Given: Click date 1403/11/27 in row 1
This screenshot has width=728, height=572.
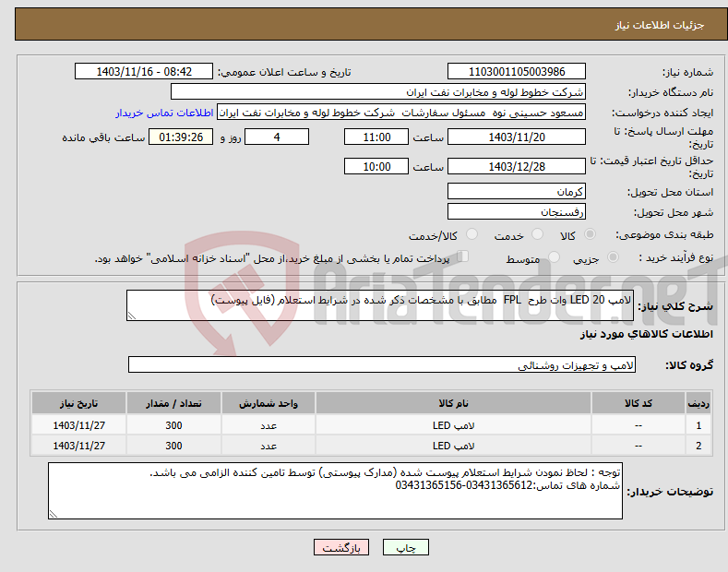Looking at the screenshot, I should pos(79,425).
